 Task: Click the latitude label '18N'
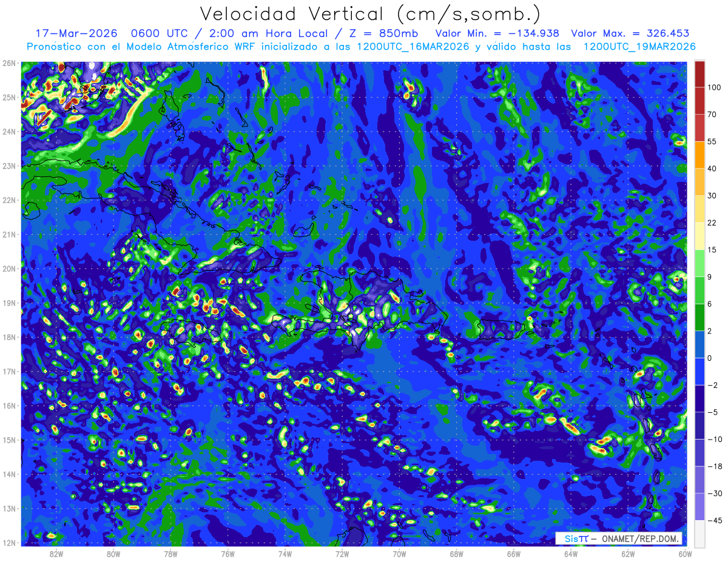pos(9,337)
